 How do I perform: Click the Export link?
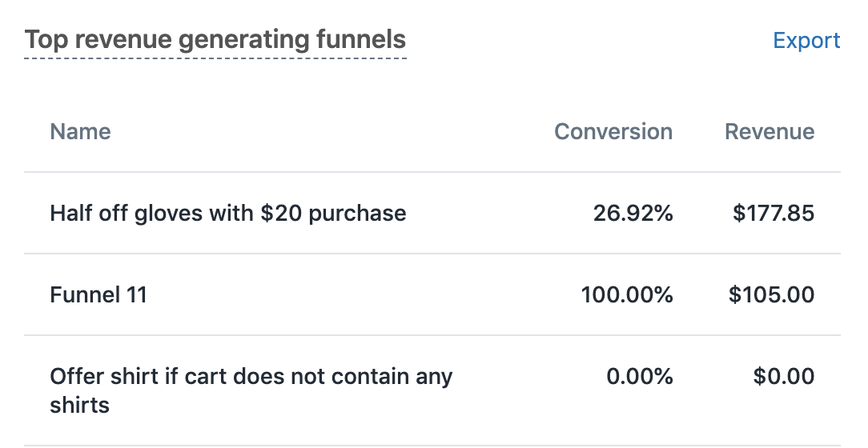[806, 41]
